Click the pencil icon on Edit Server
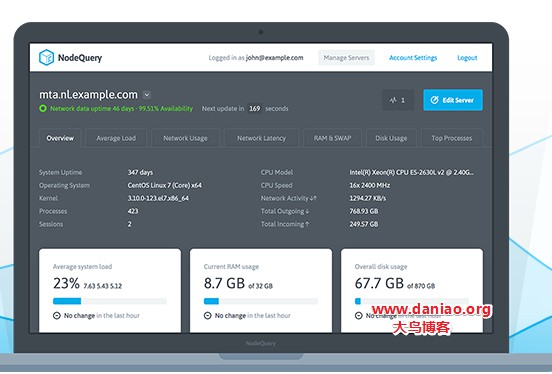This screenshot has width=552, height=374. (434, 100)
